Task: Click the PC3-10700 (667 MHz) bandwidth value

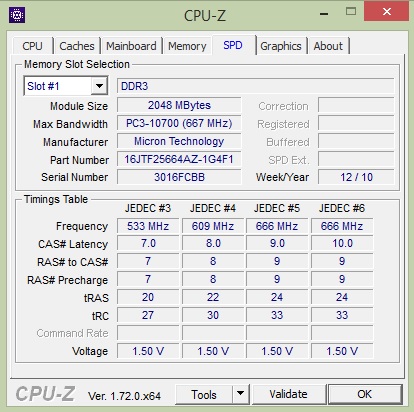Action: point(179,123)
